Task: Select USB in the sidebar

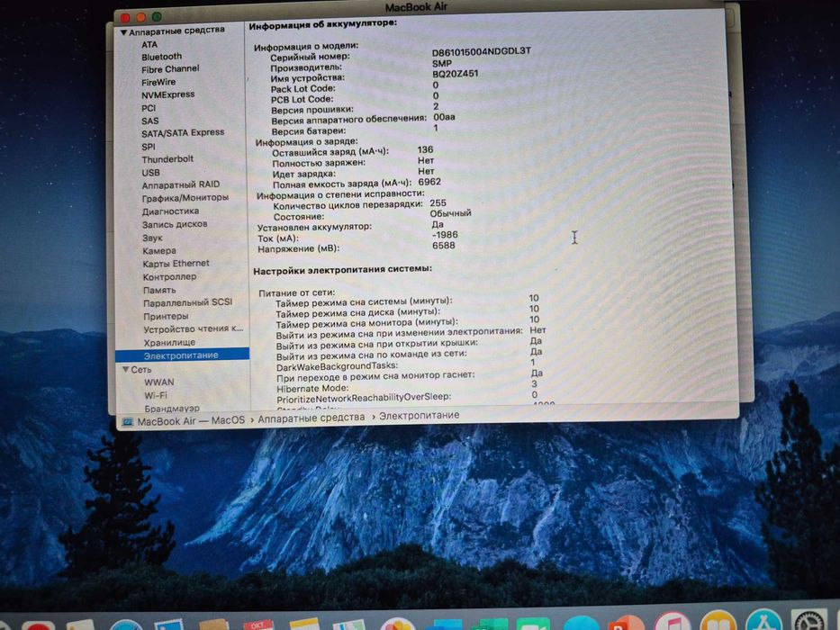Action: point(150,173)
